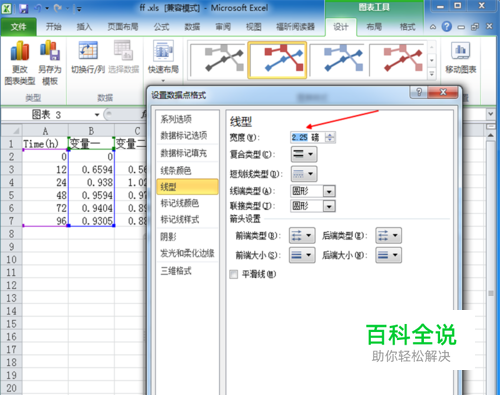500x395 pixels.
Task: Select 线型 in dialog sidebar
Action: [187, 187]
